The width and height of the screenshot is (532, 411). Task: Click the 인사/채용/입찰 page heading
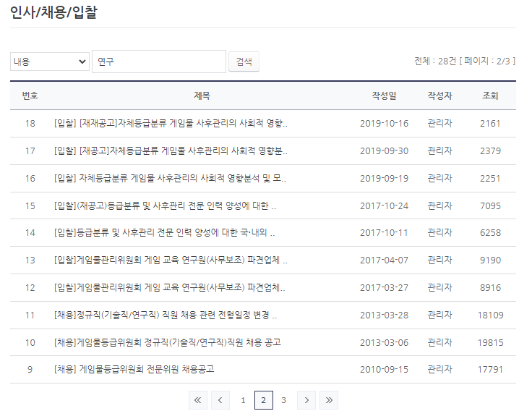(53, 12)
